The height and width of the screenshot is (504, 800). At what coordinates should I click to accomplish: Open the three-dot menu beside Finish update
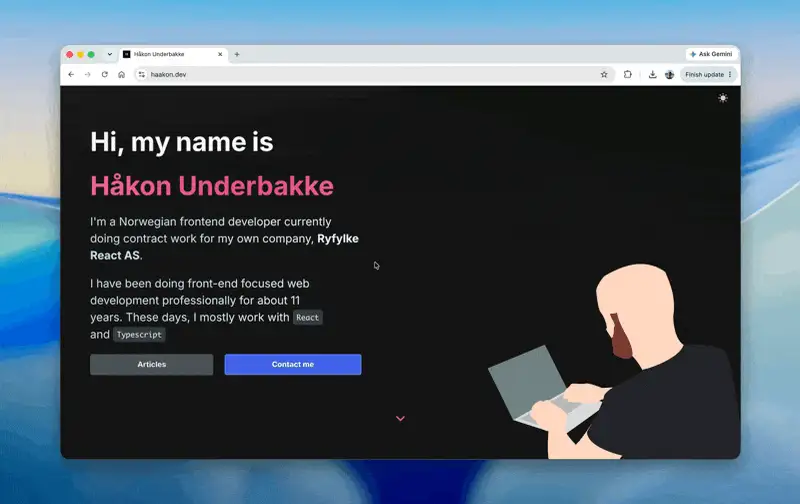click(x=730, y=74)
